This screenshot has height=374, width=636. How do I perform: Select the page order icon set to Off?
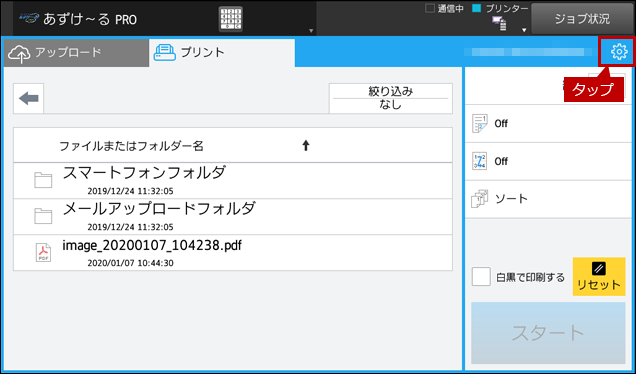[x=479, y=161]
